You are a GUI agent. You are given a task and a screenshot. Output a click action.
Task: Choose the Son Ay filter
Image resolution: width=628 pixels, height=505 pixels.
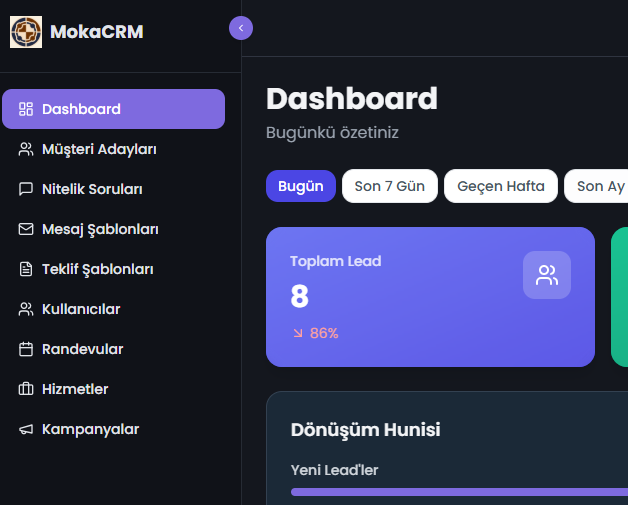[x=597, y=186]
